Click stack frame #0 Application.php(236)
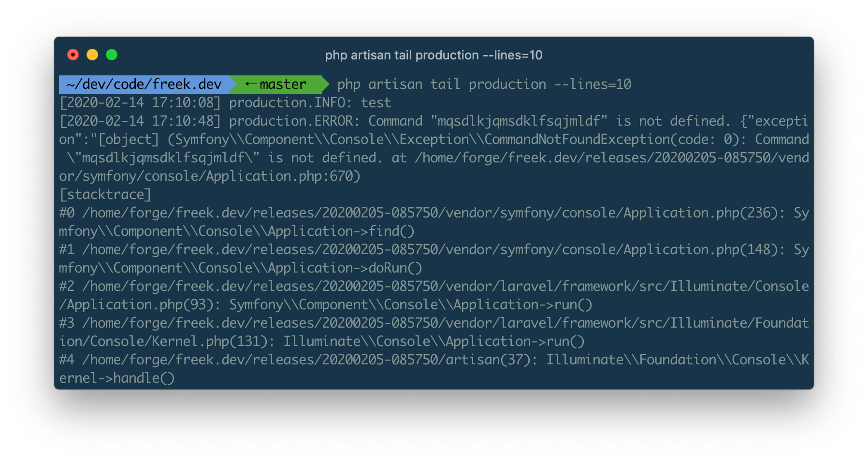The image size is (868, 461). [434, 222]
